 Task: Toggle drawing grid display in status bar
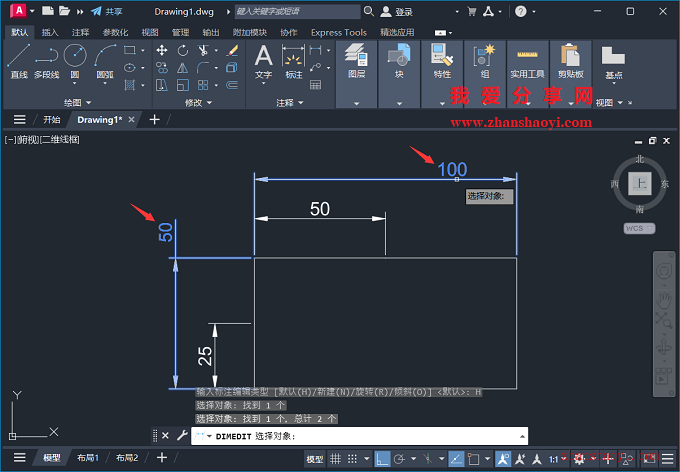pyautogui.click(x=335, y=459)
